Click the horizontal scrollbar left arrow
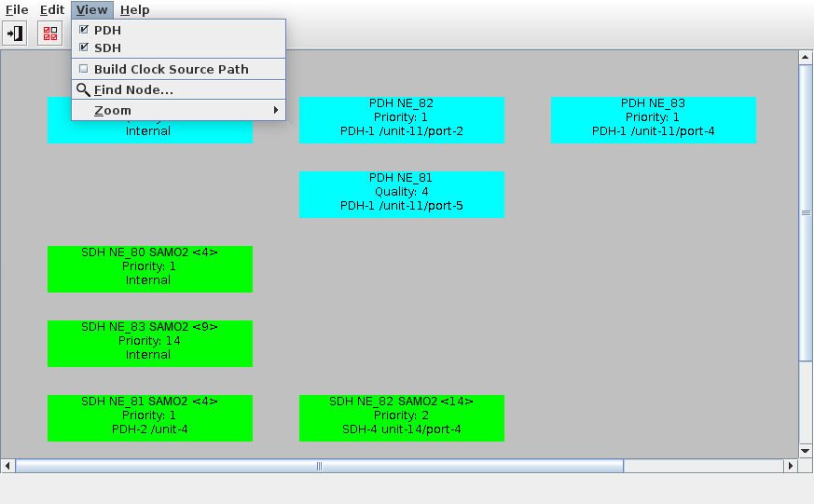 7,466
